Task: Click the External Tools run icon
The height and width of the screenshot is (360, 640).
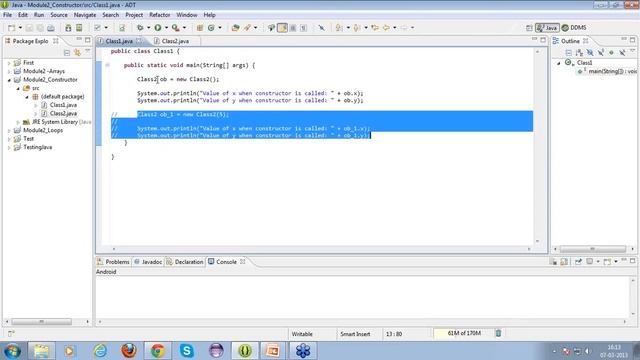Action: [176, 28]
